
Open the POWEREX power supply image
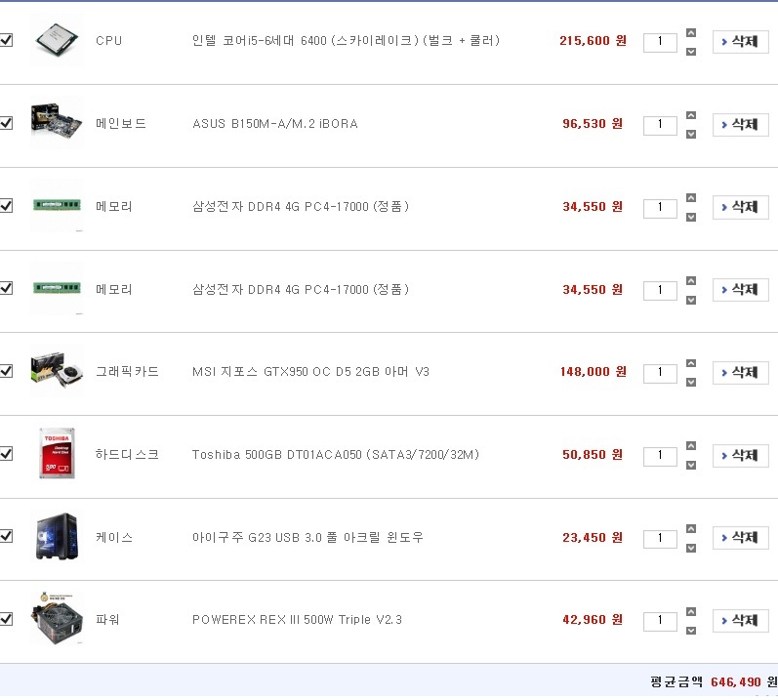[58, 619]
